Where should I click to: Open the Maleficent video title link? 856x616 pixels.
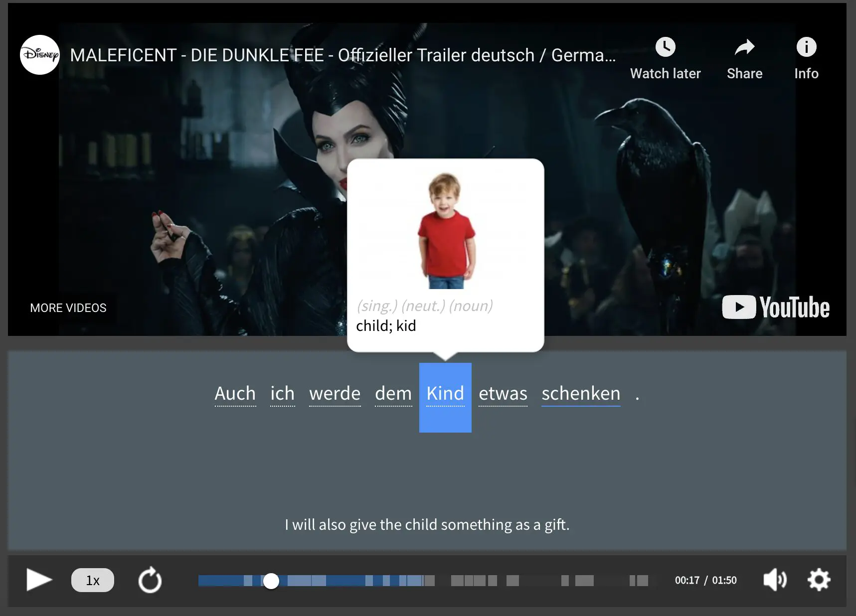point(342,55)
